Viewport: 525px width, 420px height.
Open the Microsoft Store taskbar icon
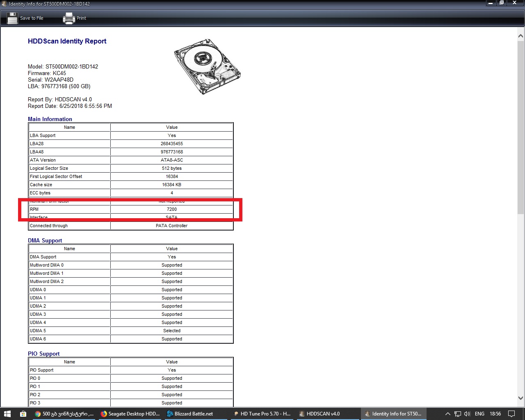[x=23, y=414]
